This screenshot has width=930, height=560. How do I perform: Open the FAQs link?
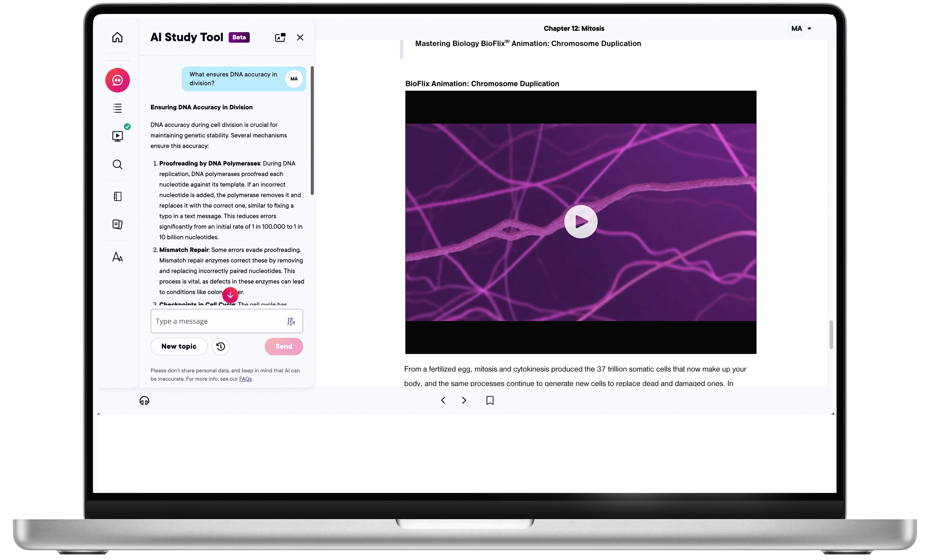245,379
